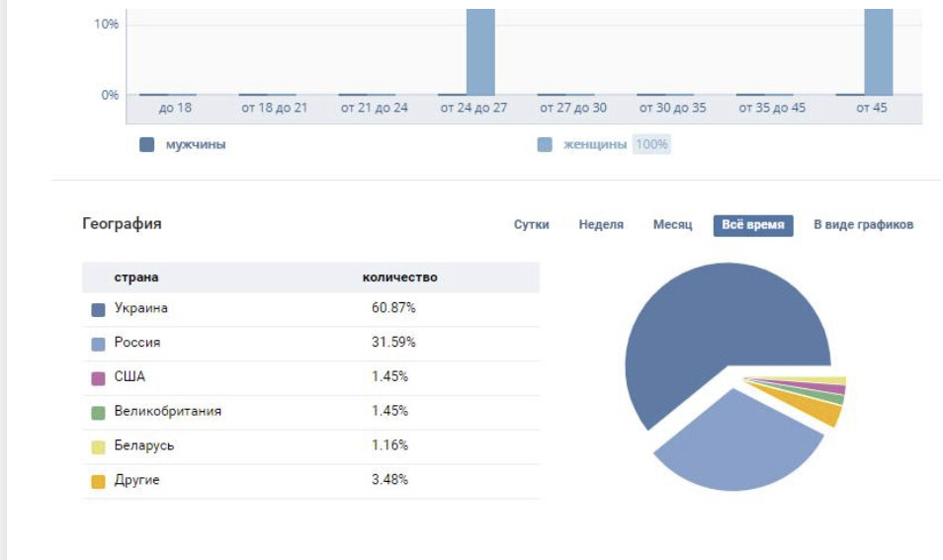
Task: Click the количество column header
Action: click(x=399, y=277)
